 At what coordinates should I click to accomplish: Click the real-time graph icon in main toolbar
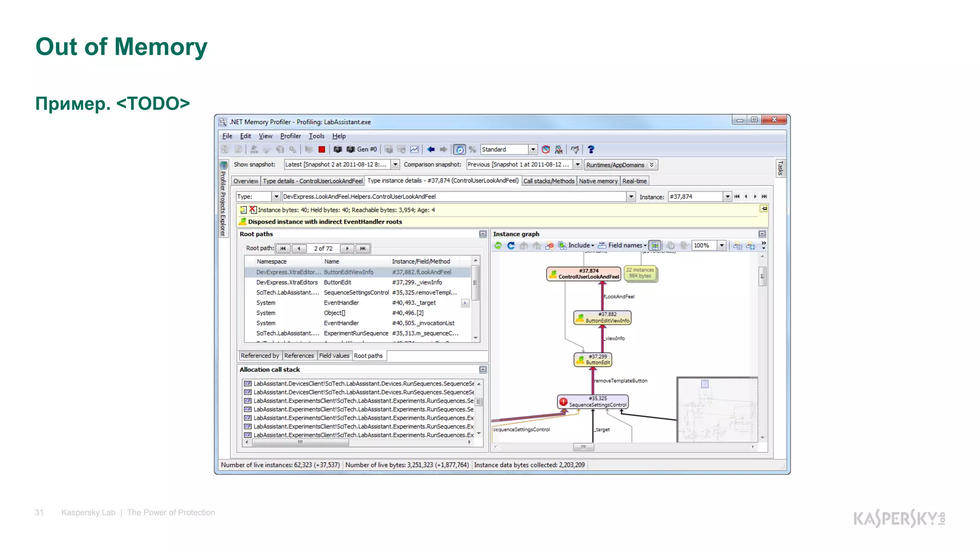pos(414,150)
